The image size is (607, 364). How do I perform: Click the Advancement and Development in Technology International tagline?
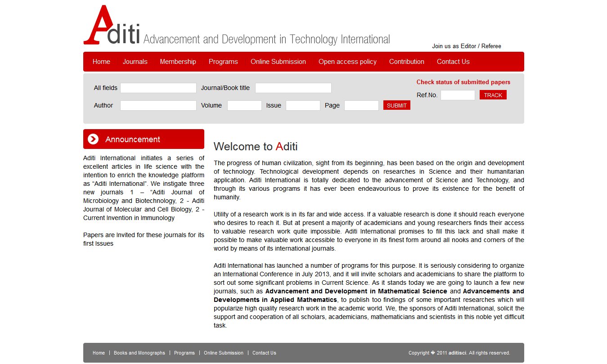[x=267, y=39]
